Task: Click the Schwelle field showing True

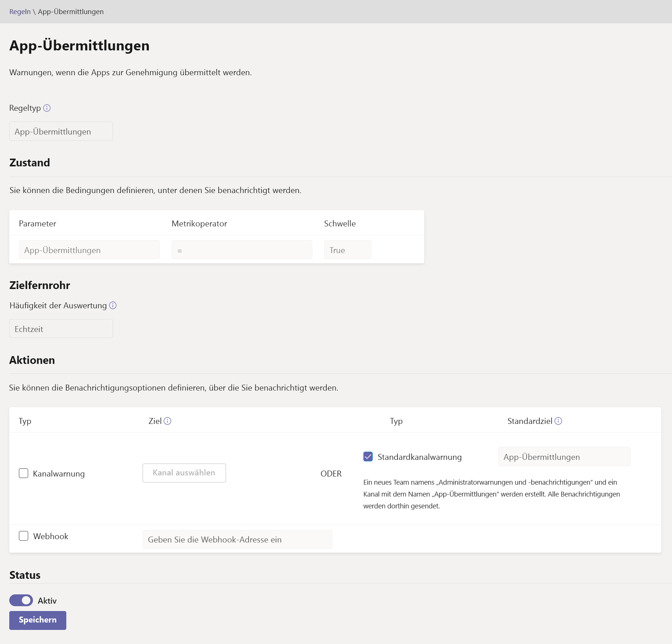Action: coord(348,250)
